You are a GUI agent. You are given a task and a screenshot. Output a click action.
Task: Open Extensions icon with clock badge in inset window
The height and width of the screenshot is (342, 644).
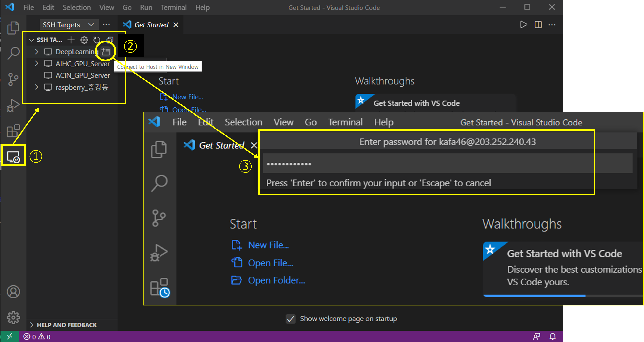(160, 288)
